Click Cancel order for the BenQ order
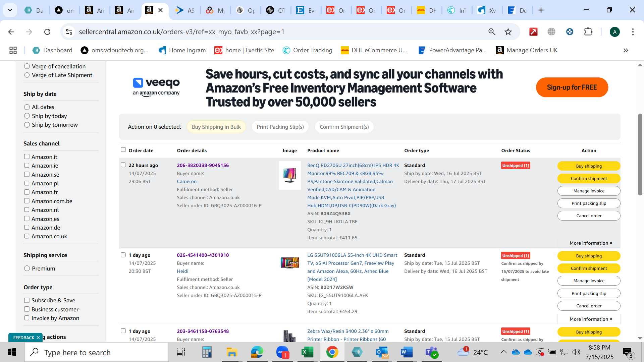Image resolution: width=644 pixels, height=362 pixels. [589, 216]
